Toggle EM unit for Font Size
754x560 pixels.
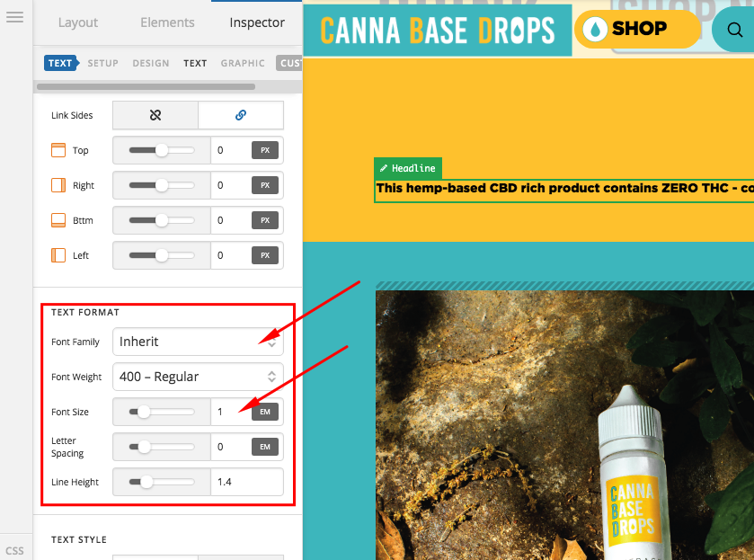tap(265, 412)
